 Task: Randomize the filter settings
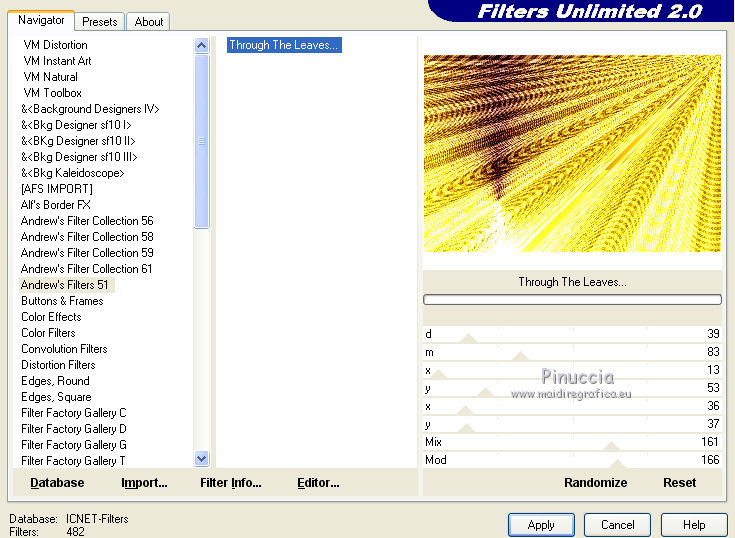[x=595, y=483]
